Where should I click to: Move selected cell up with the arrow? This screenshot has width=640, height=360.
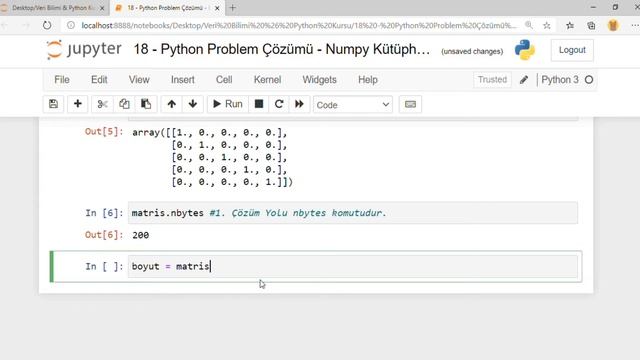[171, 104]
